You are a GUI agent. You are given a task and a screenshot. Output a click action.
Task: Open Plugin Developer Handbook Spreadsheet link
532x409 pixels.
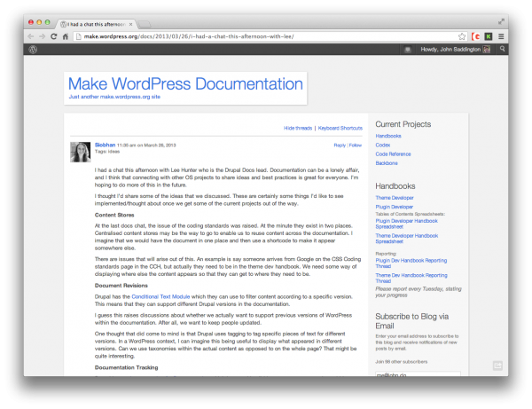click(x=406, y=224)
